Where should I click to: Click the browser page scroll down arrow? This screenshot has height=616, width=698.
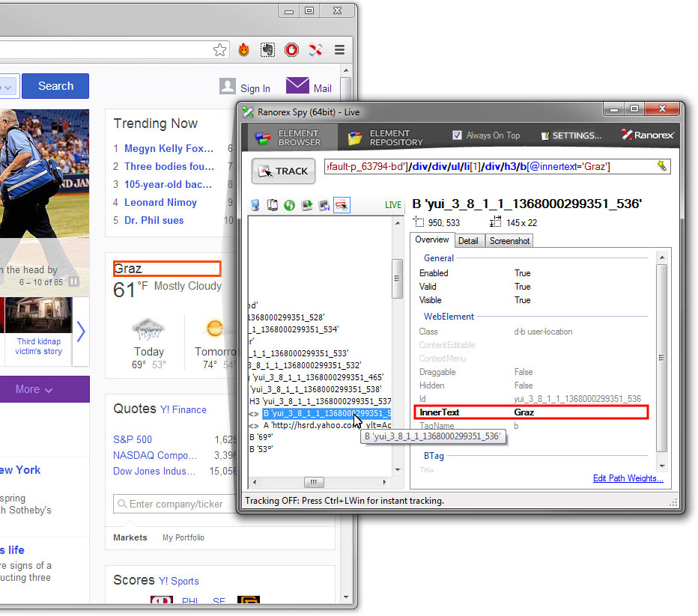pos(346,597)
